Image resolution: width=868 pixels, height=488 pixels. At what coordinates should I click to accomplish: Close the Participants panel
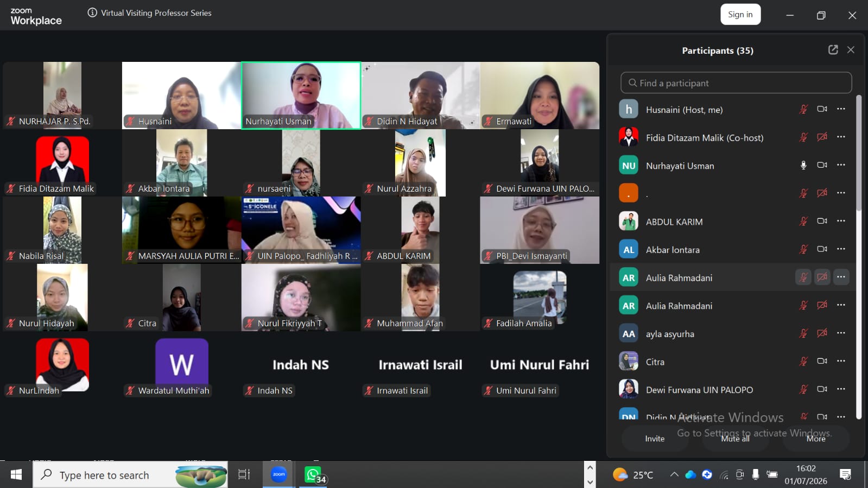coord(851,50)
